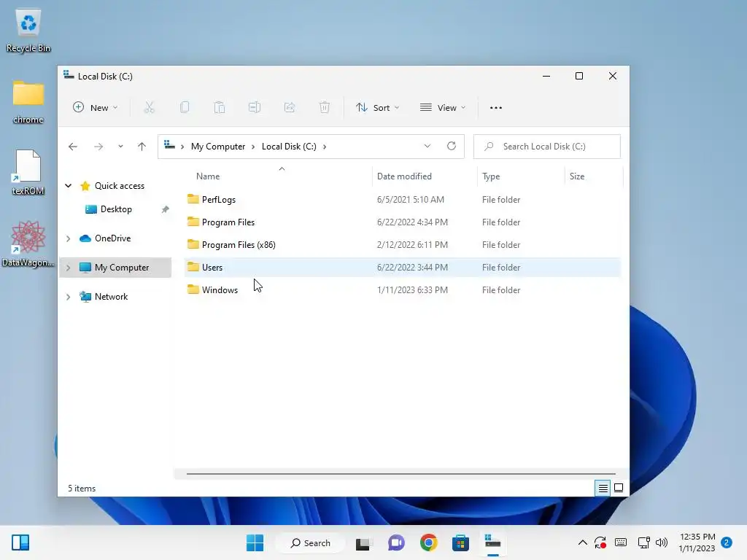Screen dimensions: 747x560
Task: Click in Search Local Disk (C:) field
Action: point(547,147)
